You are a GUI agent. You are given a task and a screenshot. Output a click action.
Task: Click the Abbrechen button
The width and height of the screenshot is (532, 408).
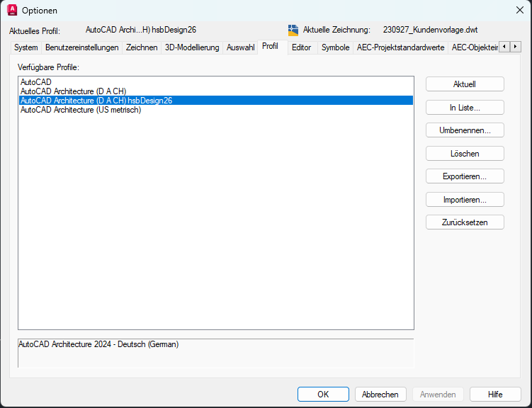[x=380, y=394]
